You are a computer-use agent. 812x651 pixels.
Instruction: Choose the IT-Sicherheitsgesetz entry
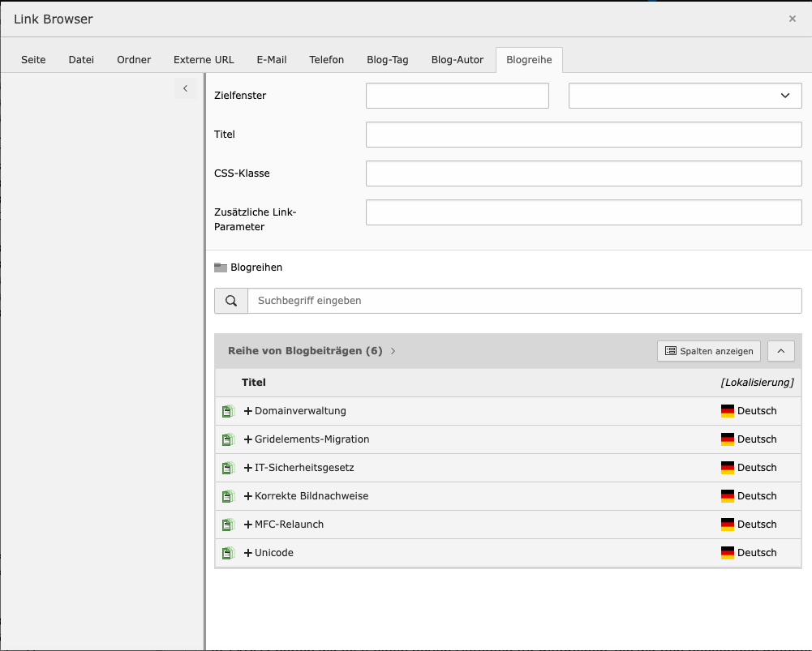pos(304,468)
